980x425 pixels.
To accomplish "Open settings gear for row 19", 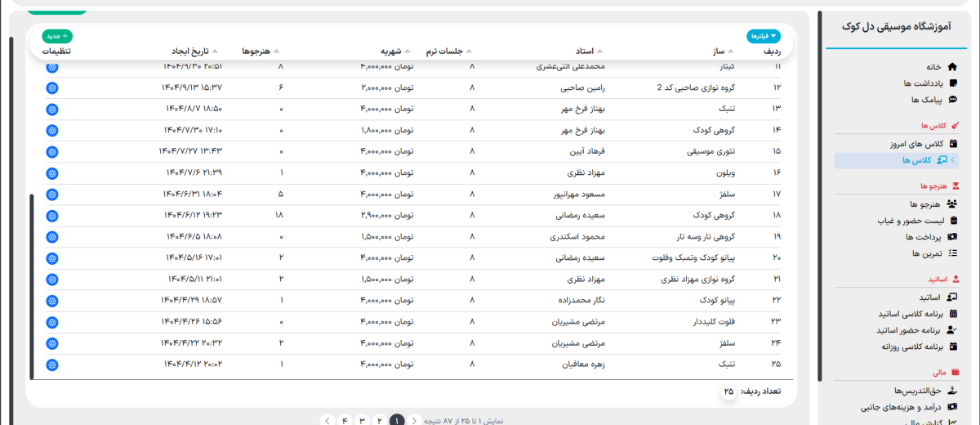I will point(52,236).
